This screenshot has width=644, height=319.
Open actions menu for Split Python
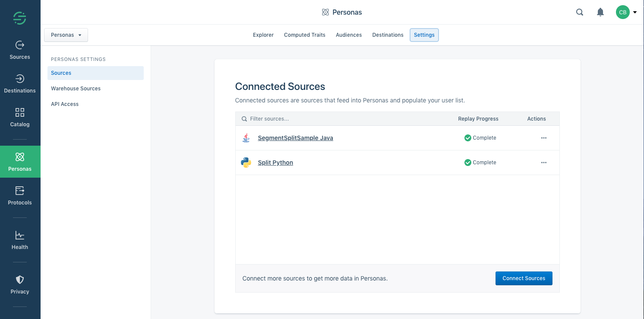click(x=543, y=163)
